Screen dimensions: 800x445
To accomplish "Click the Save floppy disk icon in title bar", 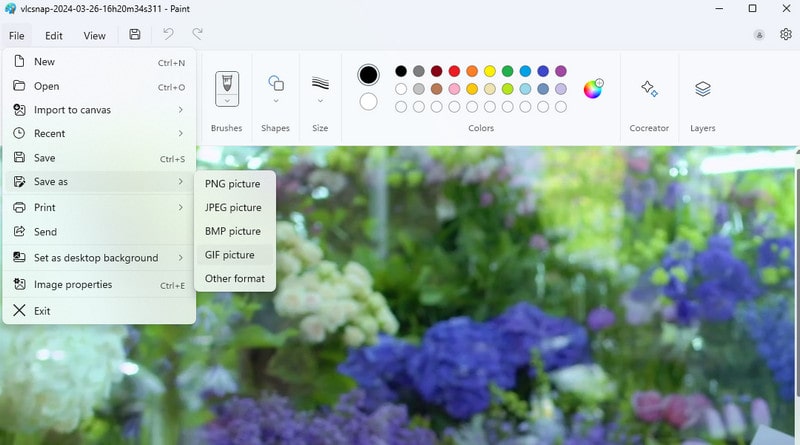I will (135, 35).
